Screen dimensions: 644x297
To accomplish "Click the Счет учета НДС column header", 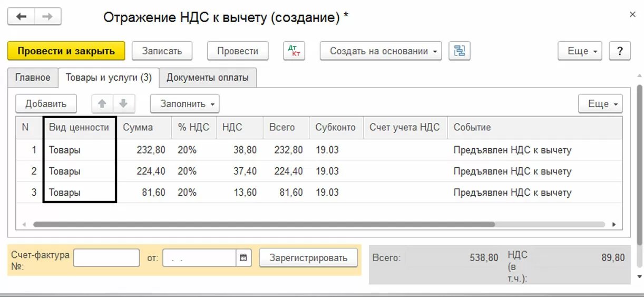I will click(x=405, y=127).
